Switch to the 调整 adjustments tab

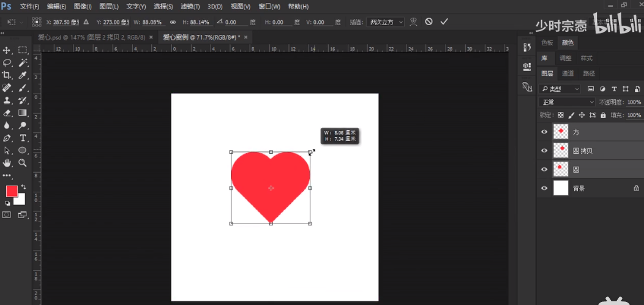pyautogui.click(x=566, y=58)
